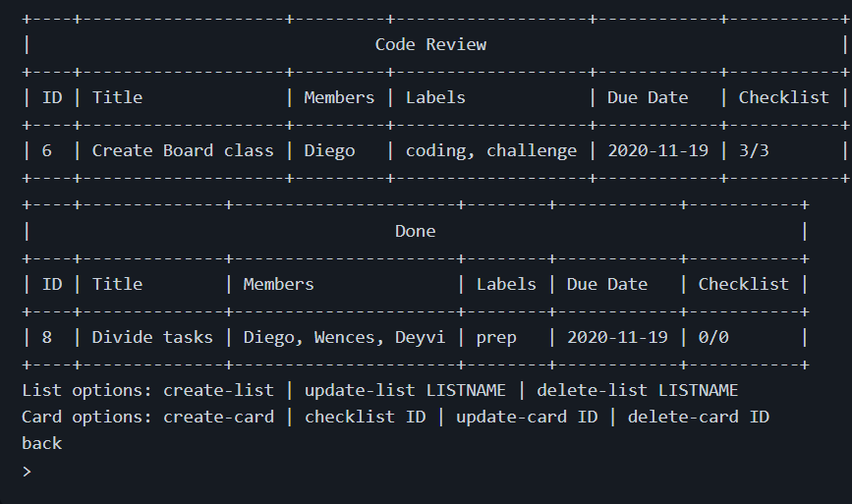The width and height of the screenshot is (852, 504).
Task: Click the Code Review table heading
Action: [x=430, y=44]
